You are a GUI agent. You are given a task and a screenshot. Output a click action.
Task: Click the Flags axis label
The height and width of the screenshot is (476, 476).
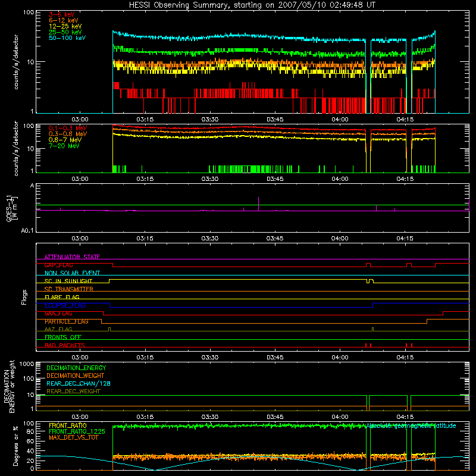click(x=24, y=297)
